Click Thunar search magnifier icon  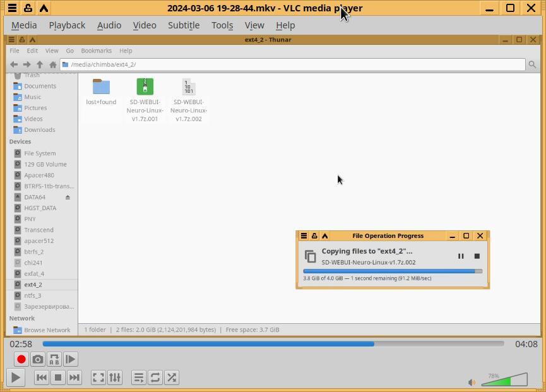(532, 64)
